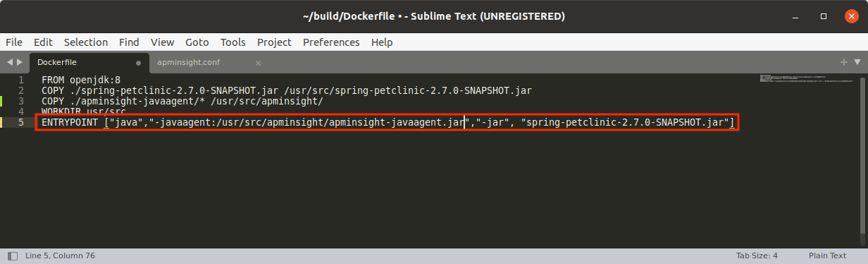Viewport: 868px width, 264px height.
Task: Place cursor on the FROM openjdk:8 line
Action: (x=81, y=80)
